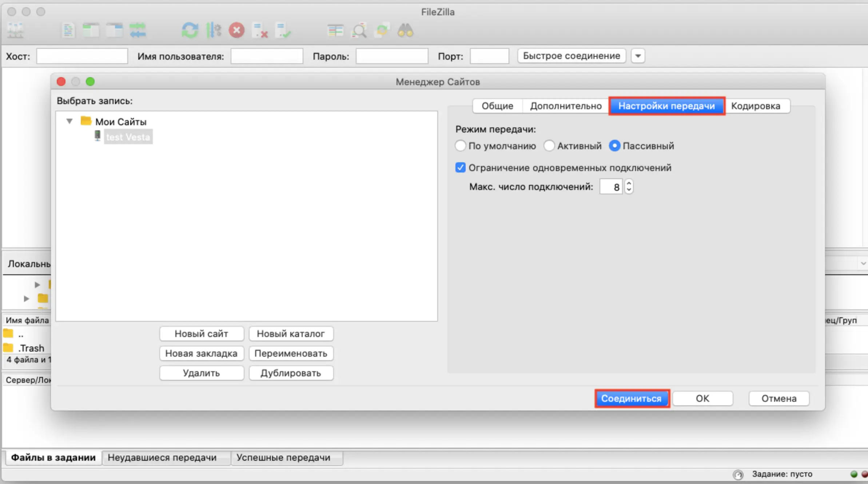Click the Отмена button
This screenshot has width=868, height=484.
tap(779, 398)
